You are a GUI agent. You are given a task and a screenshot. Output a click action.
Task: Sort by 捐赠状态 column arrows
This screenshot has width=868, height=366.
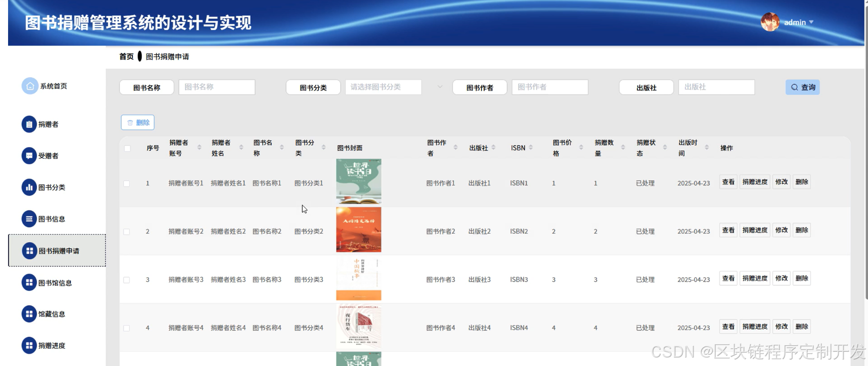tap(665, 148)
